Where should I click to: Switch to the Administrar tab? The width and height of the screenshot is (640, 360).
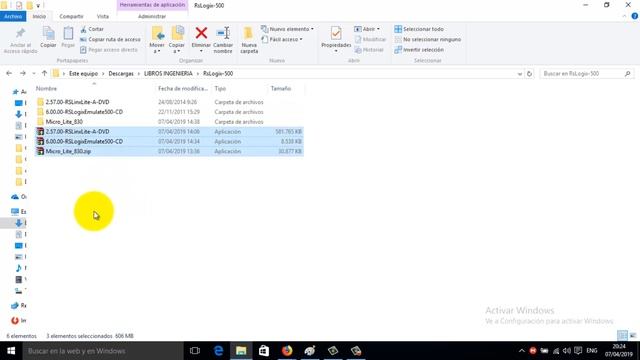pyautogui.click(x=152, y=16)
